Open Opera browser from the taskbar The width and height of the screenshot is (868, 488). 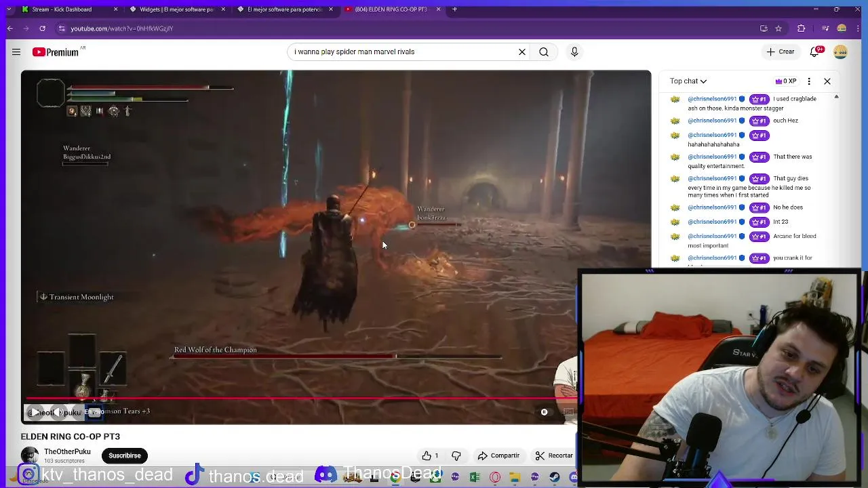coord(495,477)
